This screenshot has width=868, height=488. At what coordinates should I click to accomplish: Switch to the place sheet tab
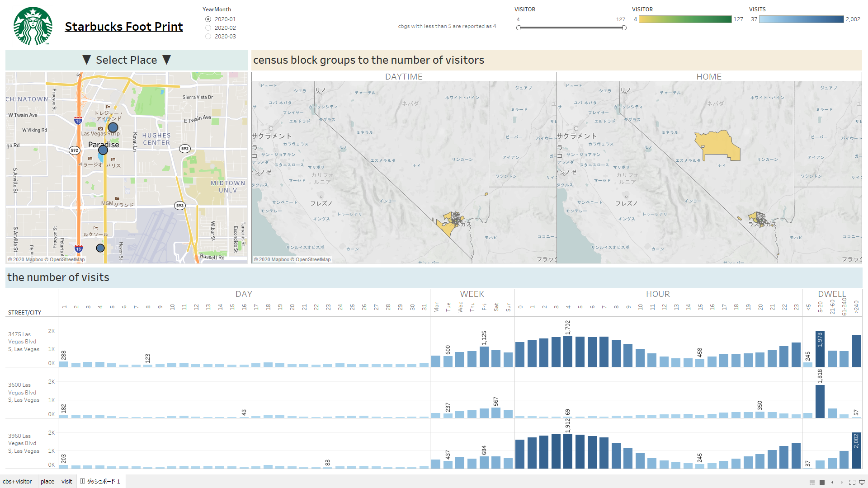(x=47, y=481)
